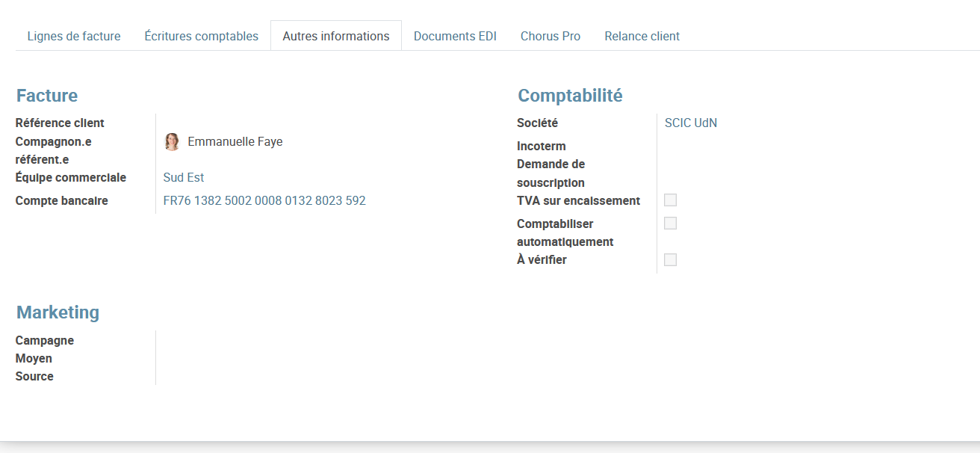Toggle TVA sur encaissement checkbox

point(670,200)
